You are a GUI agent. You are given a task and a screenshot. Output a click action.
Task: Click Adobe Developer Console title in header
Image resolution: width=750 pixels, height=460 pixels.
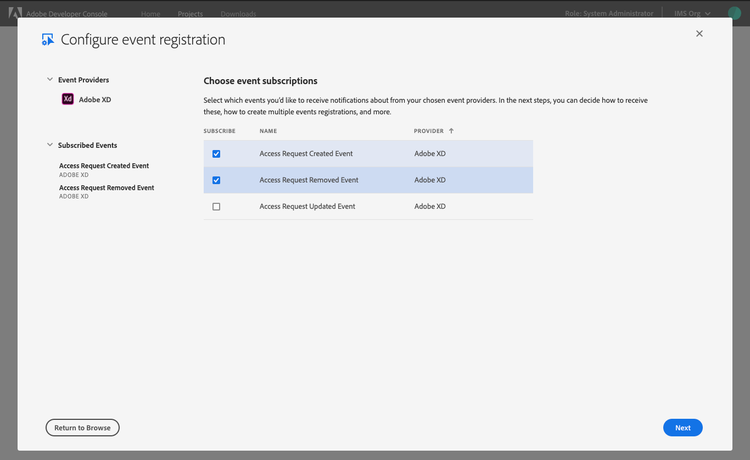tap(66, 14)
